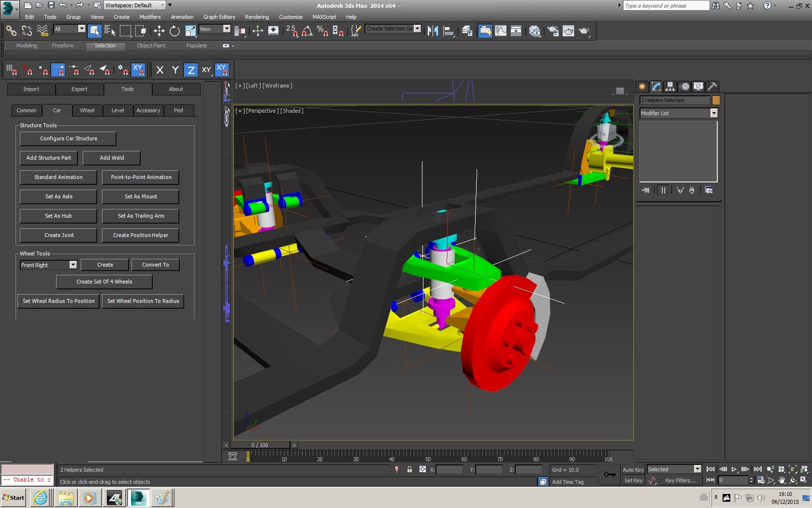Click the Select and Move tool

tap(159, 31)
